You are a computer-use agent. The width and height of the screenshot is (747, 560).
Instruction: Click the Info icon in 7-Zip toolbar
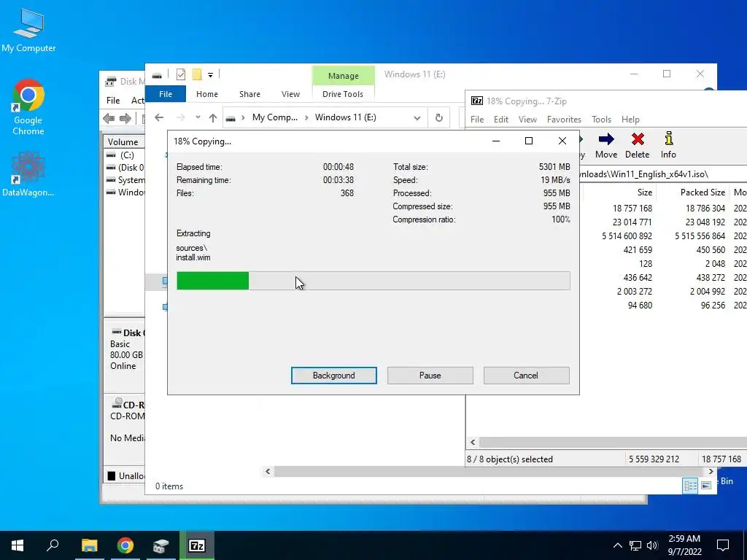(668, 146)
